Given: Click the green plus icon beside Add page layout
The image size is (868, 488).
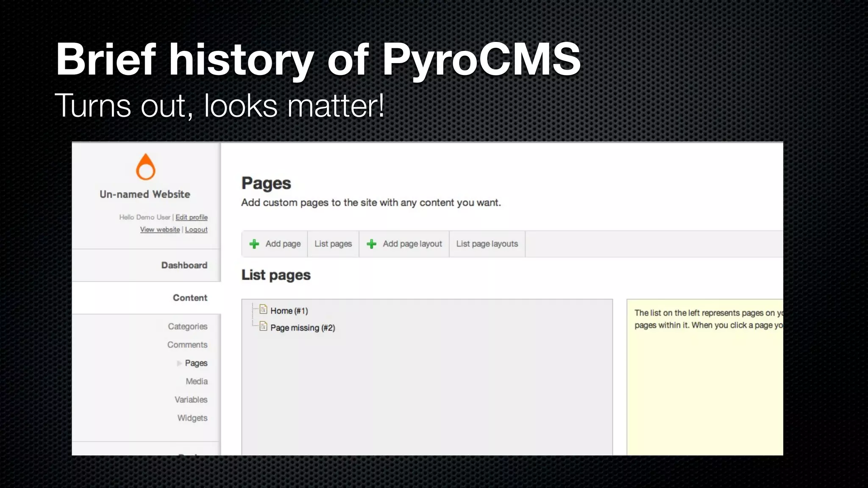Looking at the screenshot, I should click(372, 244).
